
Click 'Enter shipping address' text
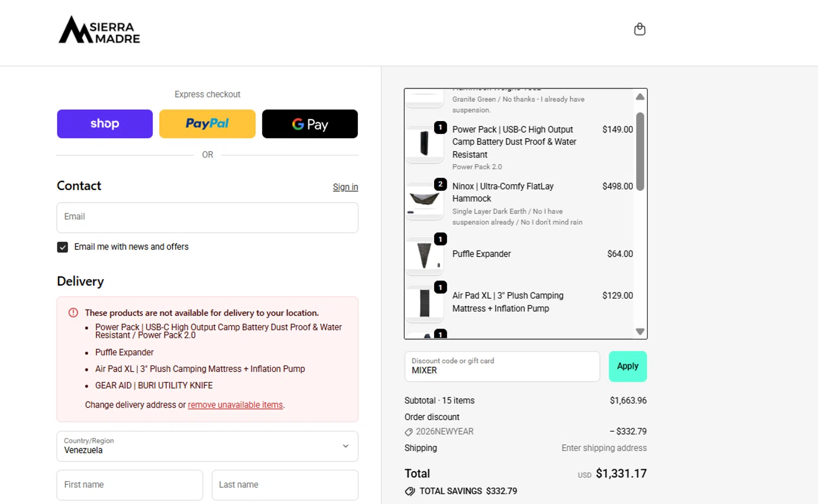click(604, 448)
